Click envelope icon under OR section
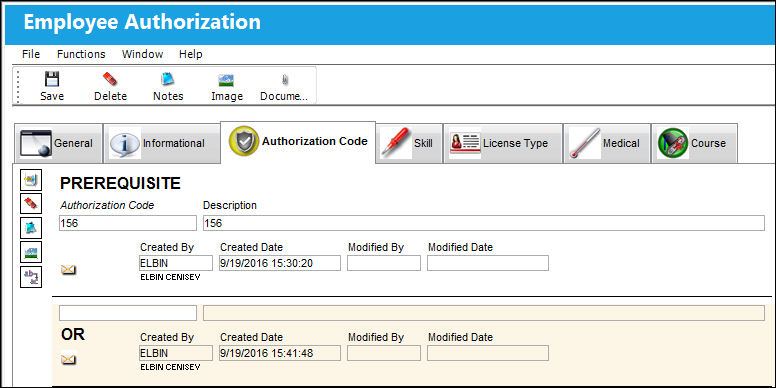 (x=68, y=359)
